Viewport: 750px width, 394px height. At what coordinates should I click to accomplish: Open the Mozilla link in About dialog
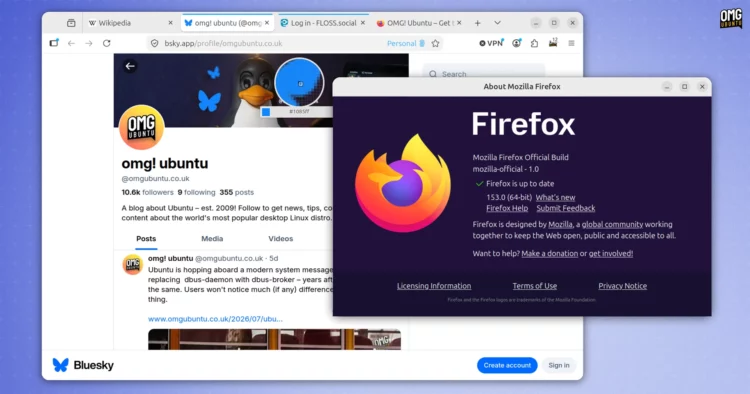point(560,224)
